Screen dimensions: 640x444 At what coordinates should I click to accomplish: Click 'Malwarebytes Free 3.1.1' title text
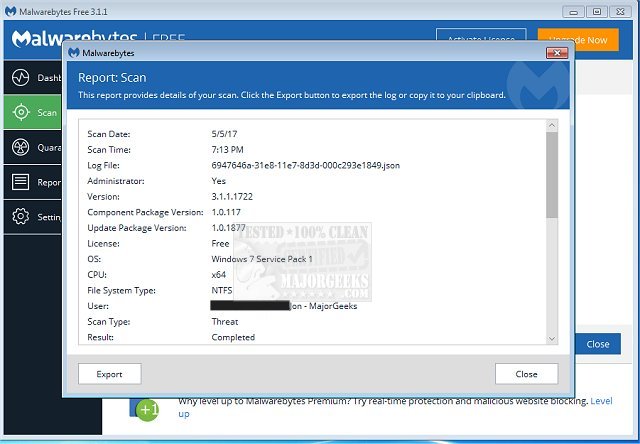pos(63,12)
